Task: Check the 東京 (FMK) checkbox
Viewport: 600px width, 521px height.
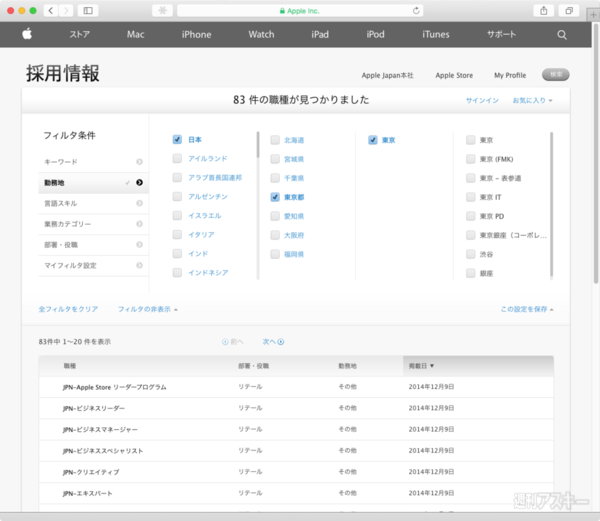Action: 471,159
